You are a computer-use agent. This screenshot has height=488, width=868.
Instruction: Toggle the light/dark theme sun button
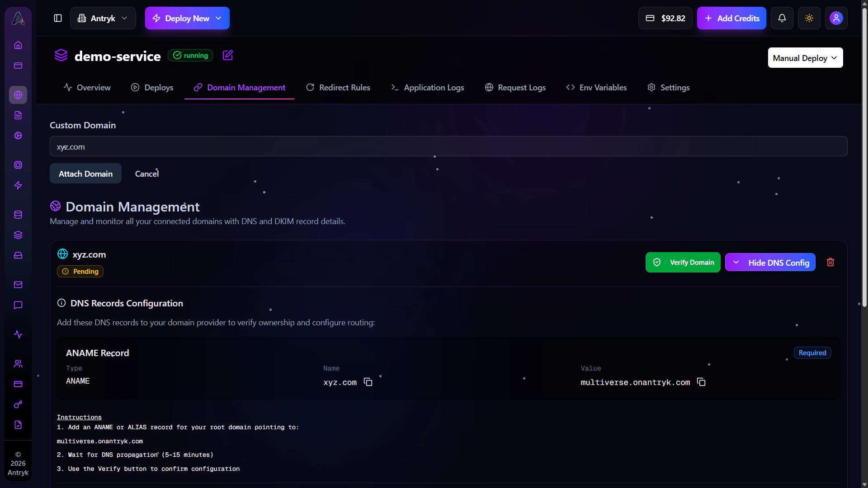click(x=809, y=18)
